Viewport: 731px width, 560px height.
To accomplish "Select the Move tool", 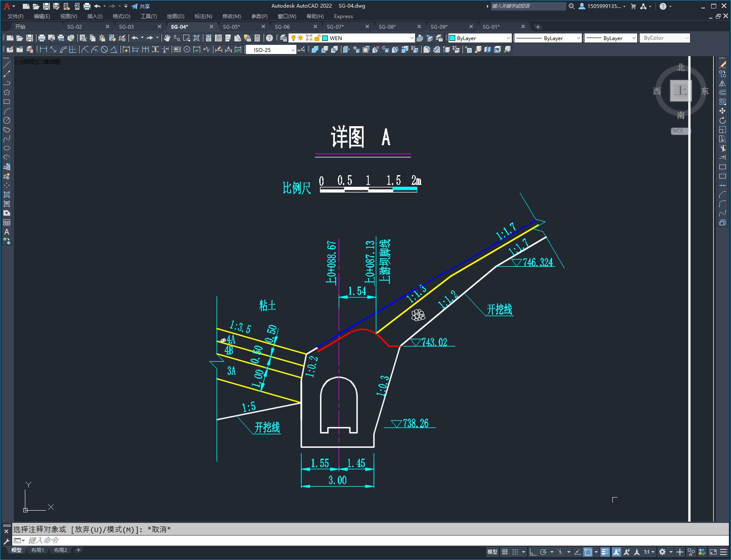I will coord(723,111).
